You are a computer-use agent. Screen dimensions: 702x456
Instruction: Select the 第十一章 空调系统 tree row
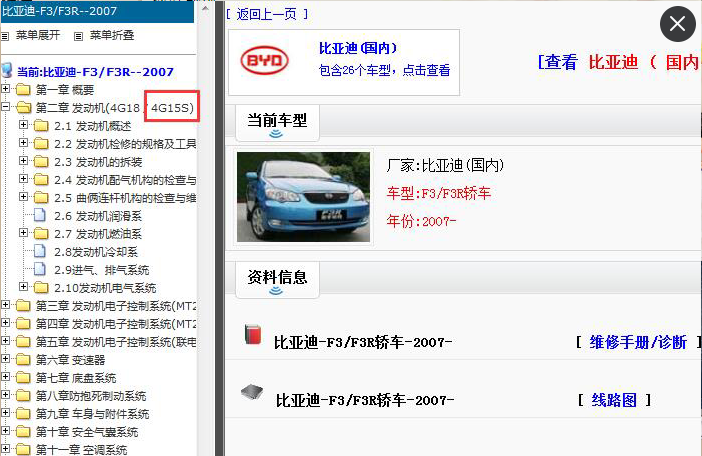tap(81, 450)
